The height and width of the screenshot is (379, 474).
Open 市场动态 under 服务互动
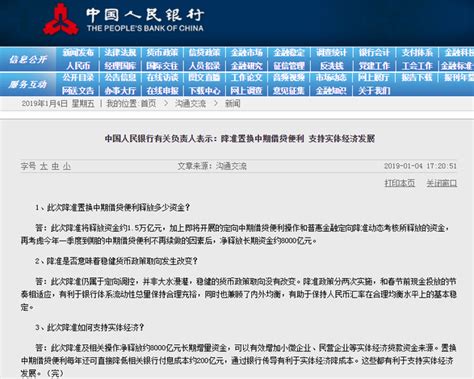click(x=331, y=78)
